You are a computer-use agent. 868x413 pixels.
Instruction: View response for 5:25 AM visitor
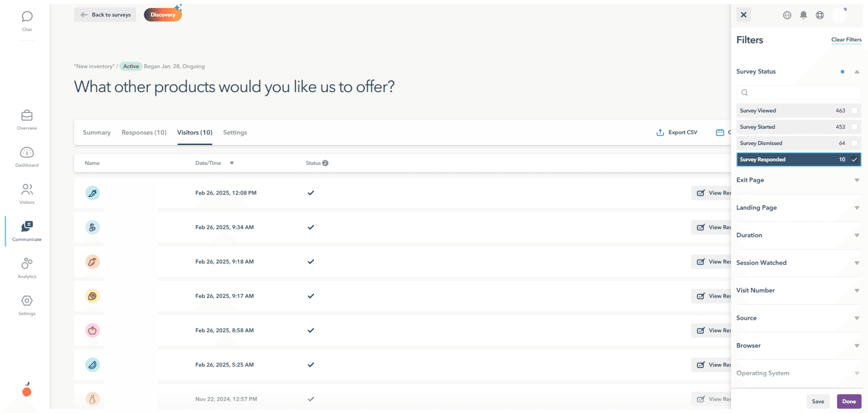(711, 365)
